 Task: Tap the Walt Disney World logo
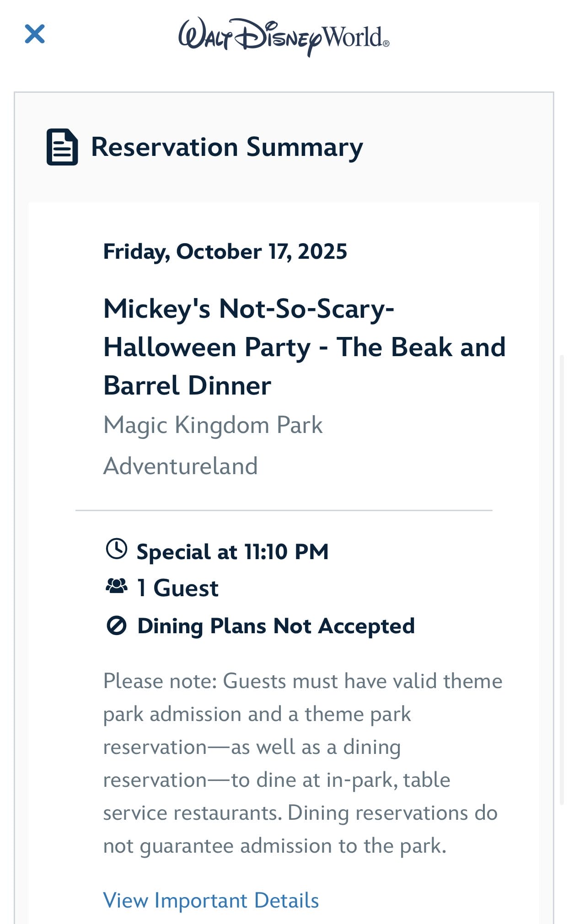click(284, 37)
